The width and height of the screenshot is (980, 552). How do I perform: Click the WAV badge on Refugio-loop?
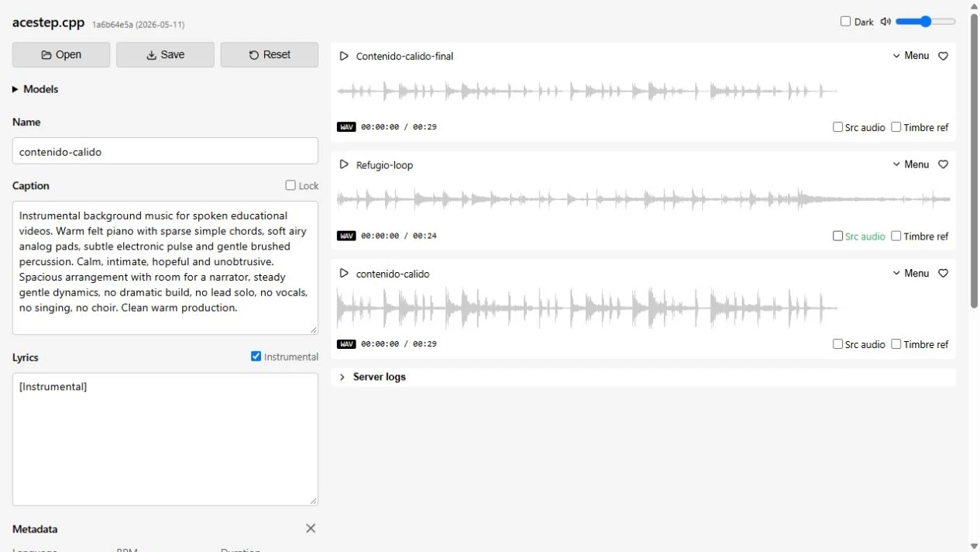[x=346, y=236]
